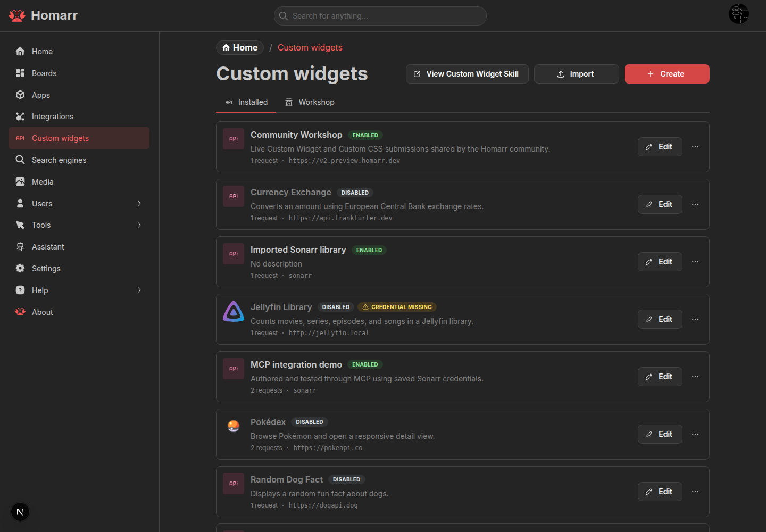The image size is (766, 532).
Task: Click the https://dogapi.dog text
Action: 323,505
